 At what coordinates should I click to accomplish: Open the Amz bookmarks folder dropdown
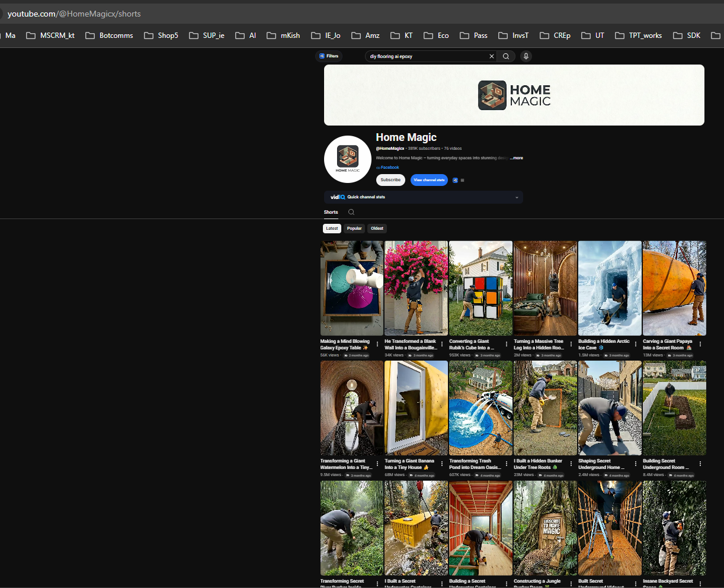coord(366,36)
